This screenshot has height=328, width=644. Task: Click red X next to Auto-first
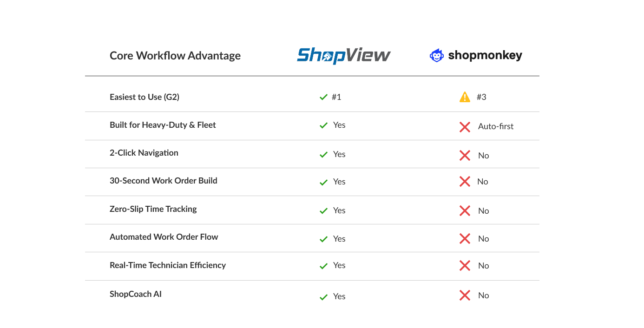click(x=465, y=127)
